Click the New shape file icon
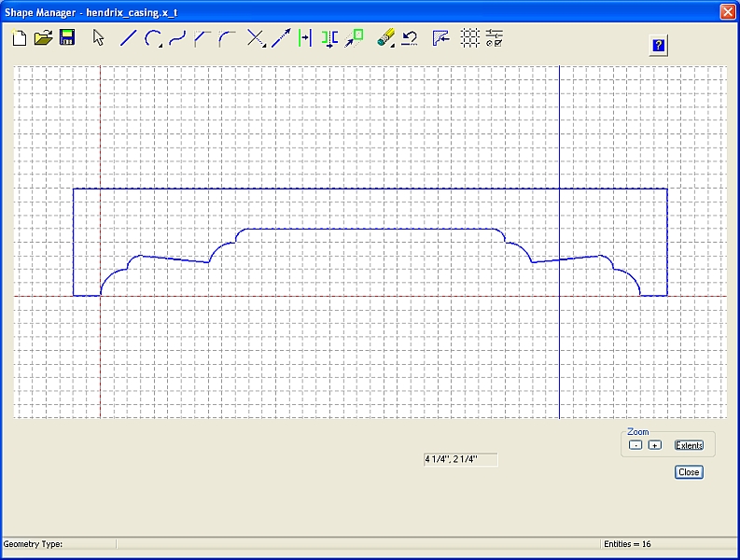740x560 pixels. (20, 38)
